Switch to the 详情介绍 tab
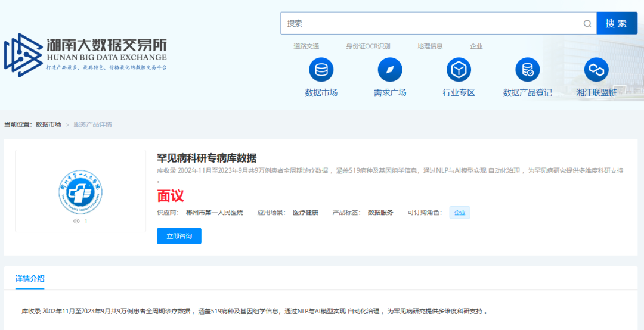Image resolution: width=644 pixels, height=330 pixels. [30, 278]
